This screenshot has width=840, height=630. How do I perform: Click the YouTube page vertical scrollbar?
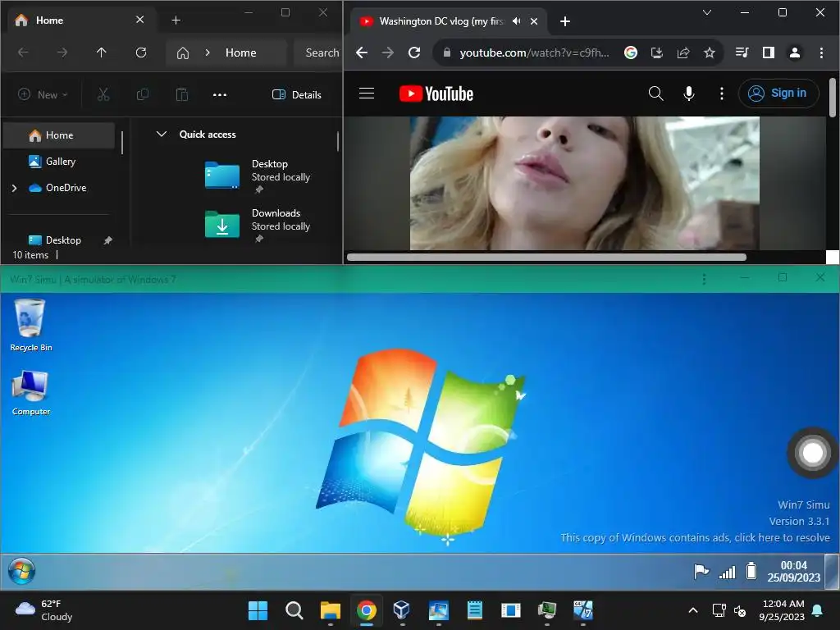832,97
